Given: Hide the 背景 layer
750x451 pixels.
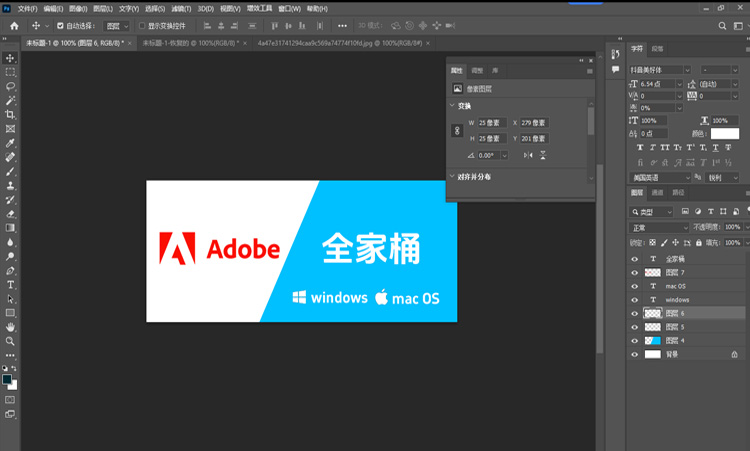Looking at the screenshot, I should pyautogui.click(x=635, y=354).
